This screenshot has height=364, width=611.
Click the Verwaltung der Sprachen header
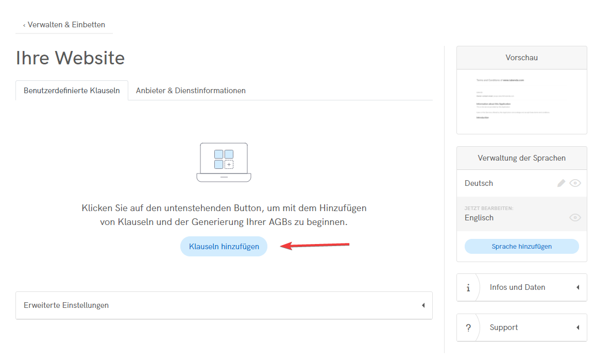[521, 158]
